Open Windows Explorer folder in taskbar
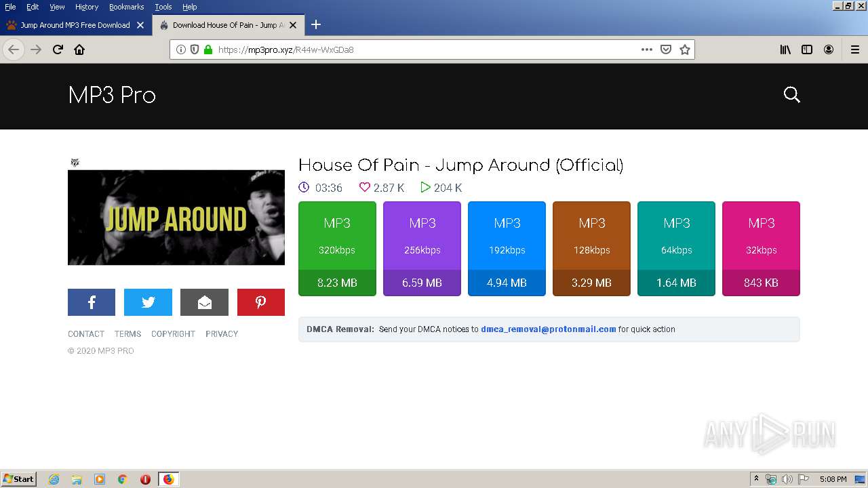This screenshot has height=488, width=868. [x=77, y=479]
